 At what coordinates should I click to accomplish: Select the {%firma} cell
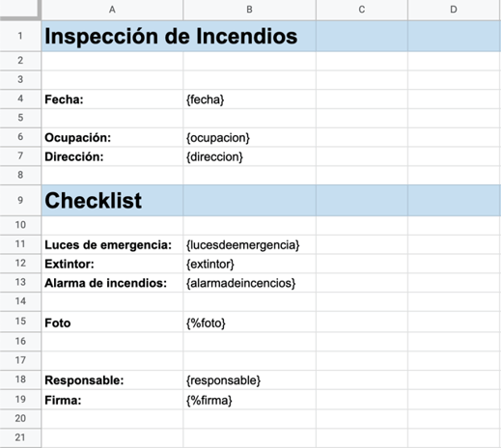click(249, 400)
